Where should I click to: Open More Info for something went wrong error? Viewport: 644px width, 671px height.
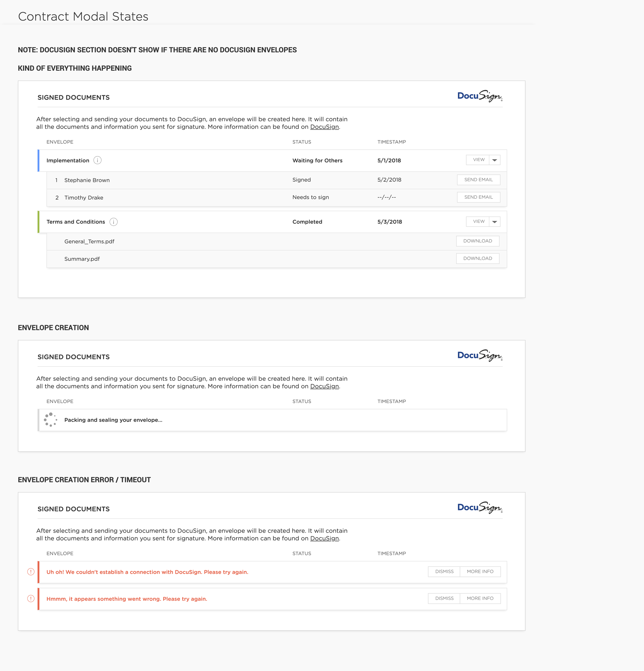tap(480, 598)
